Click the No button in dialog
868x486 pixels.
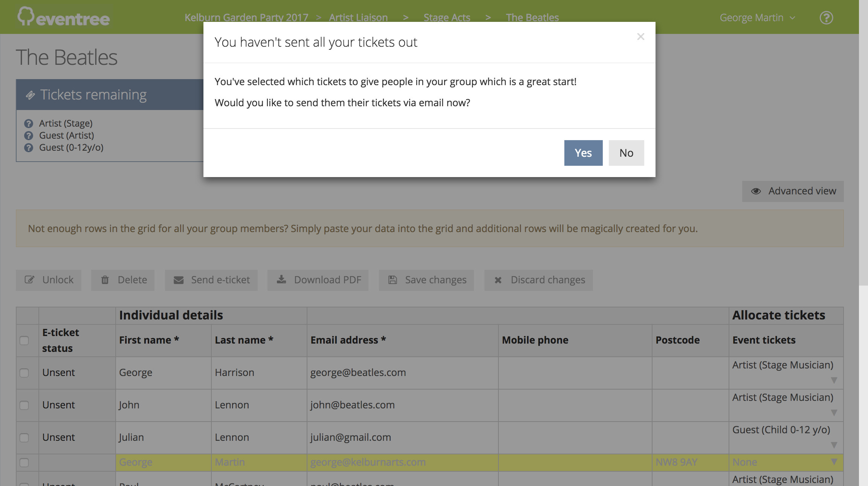point(626,153)
